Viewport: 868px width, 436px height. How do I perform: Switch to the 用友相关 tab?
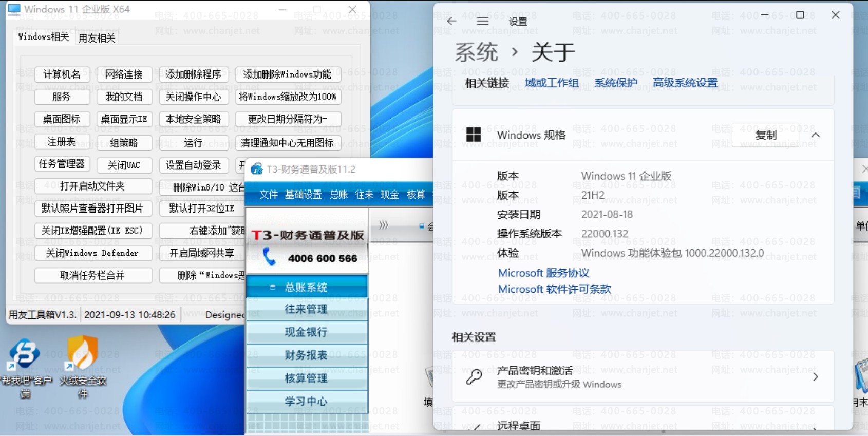(97, 38)
